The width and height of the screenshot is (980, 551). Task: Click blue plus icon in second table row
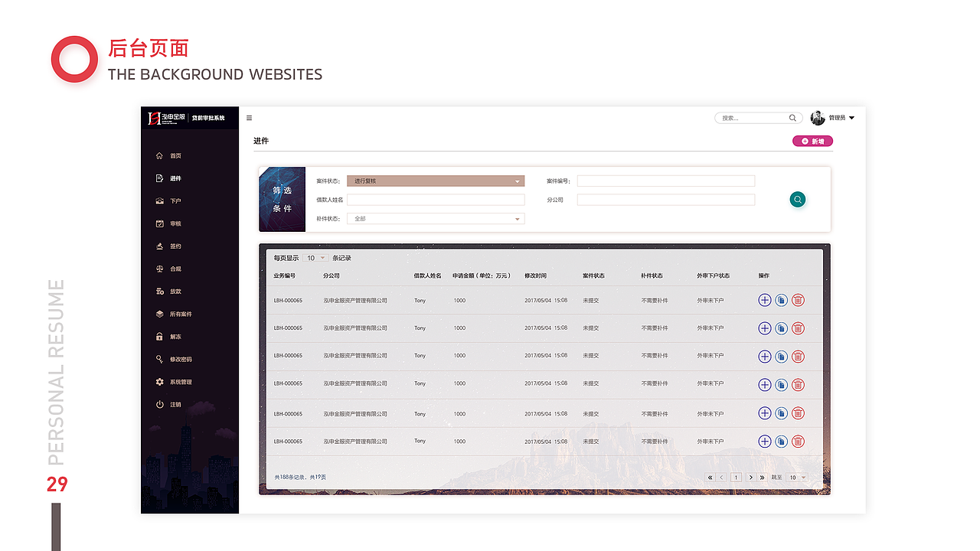pos(764,328)
